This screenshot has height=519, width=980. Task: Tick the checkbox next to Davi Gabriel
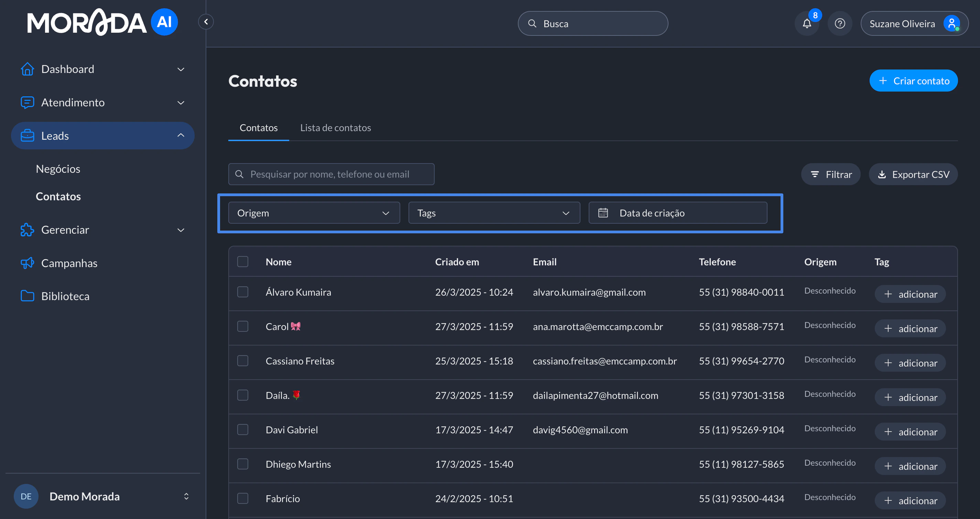[x=243, y=430]
